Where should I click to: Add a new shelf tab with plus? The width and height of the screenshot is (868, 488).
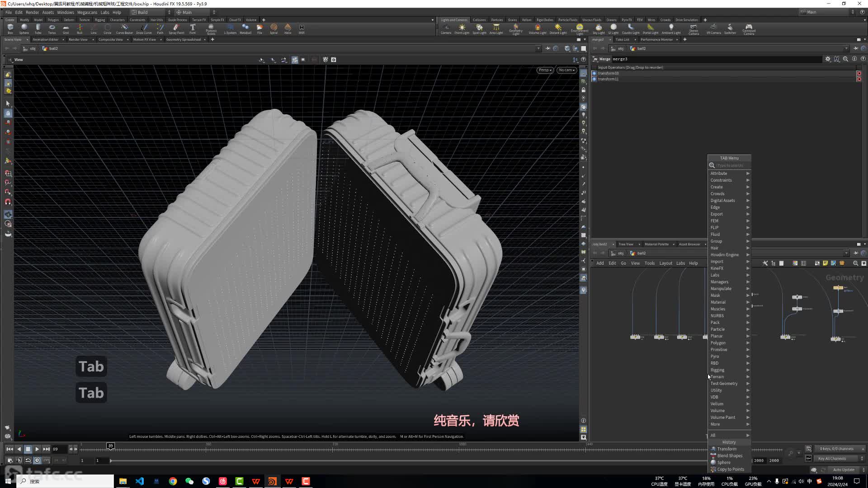(x=264, y=20)
